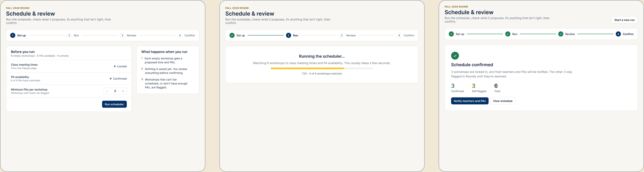The width and height of the screenshot is (644, 172).
Task: Click the item 'Workshops that can't be scheduled'
Action: click(x=164, y=83)
